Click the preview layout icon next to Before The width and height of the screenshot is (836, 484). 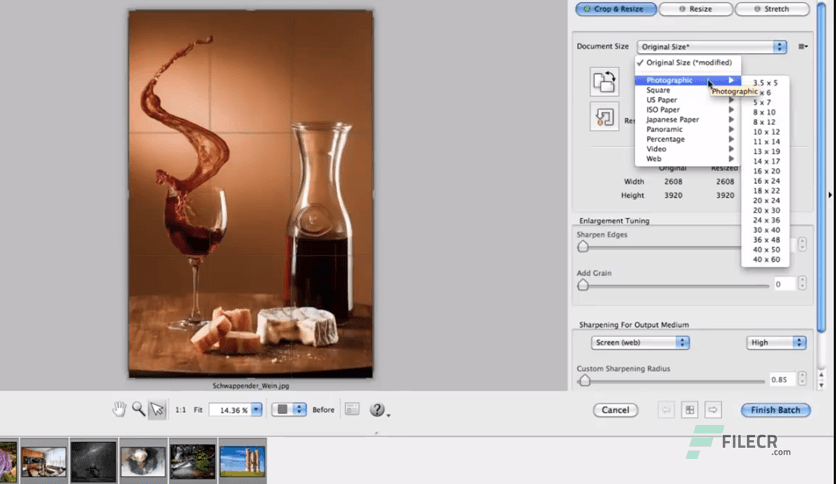point(352,409)
